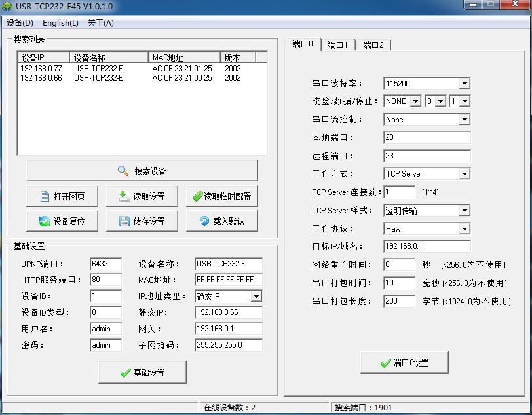Click the document icon on 打开网页 button
Viewport: 532px width, 415px height.
pyautogui.click(x=45, y=196)
